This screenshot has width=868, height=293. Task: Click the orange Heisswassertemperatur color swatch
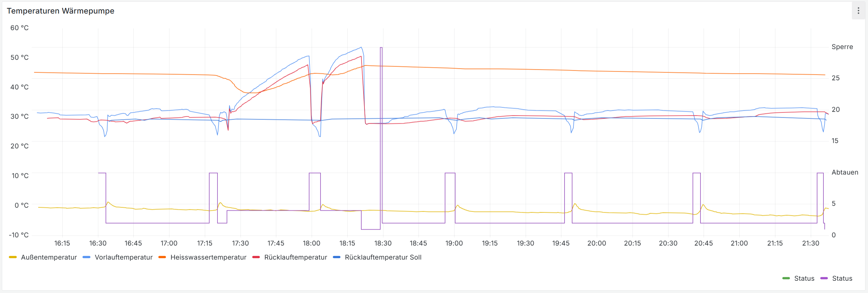coord(162,257)
